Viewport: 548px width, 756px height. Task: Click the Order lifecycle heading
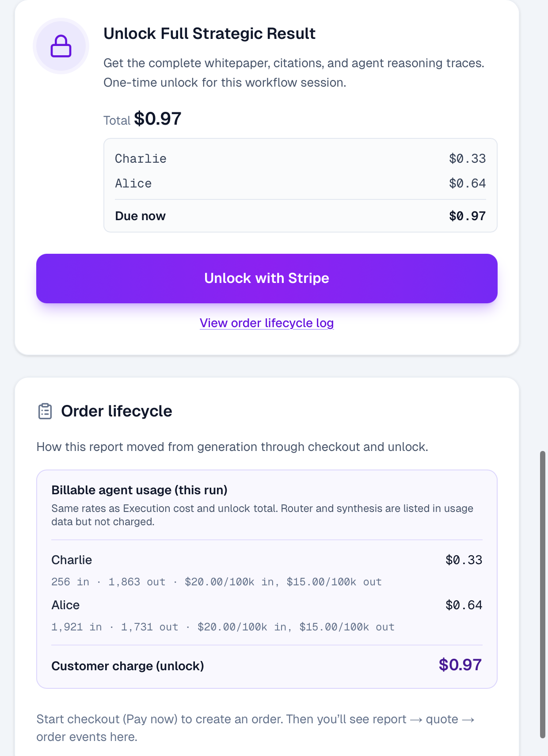(x=117, y=411)
